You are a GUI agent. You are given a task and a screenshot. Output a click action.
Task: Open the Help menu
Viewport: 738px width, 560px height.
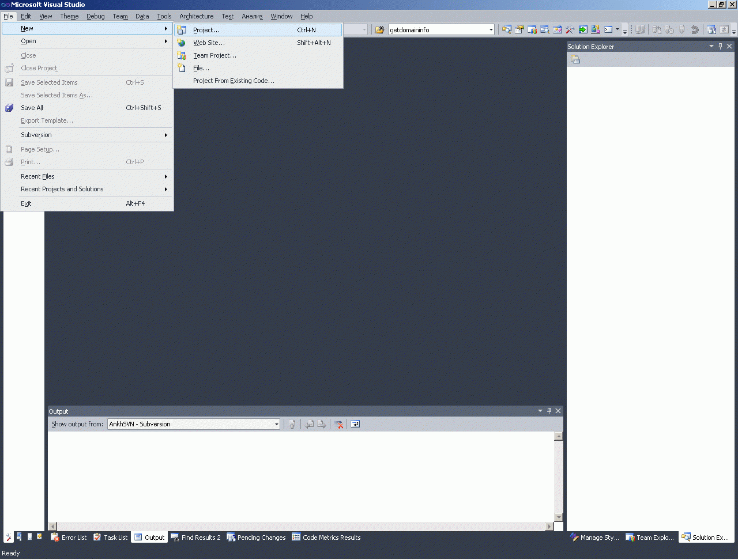[x=307, y=16]
